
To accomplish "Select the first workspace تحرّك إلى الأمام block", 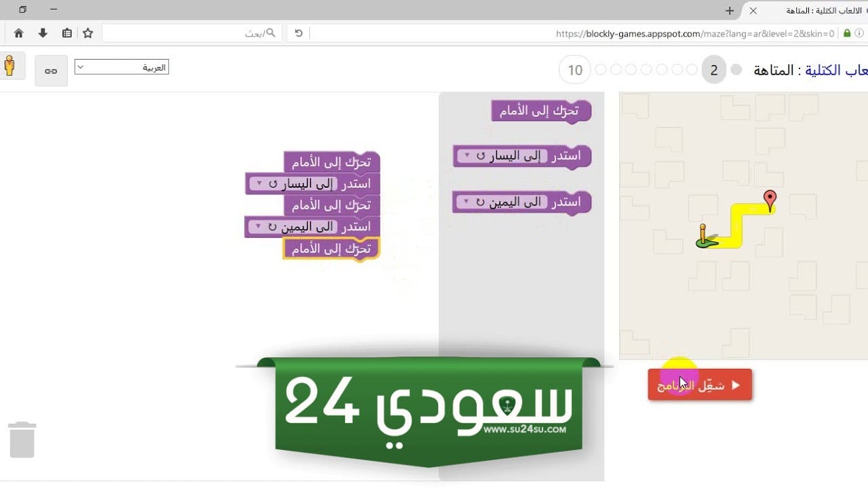I will 332,163.
